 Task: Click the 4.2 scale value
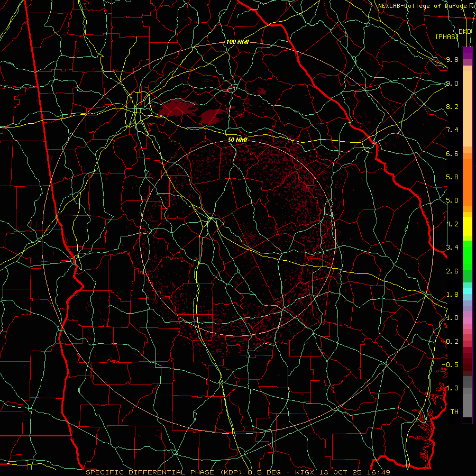(x=452, y=224)
